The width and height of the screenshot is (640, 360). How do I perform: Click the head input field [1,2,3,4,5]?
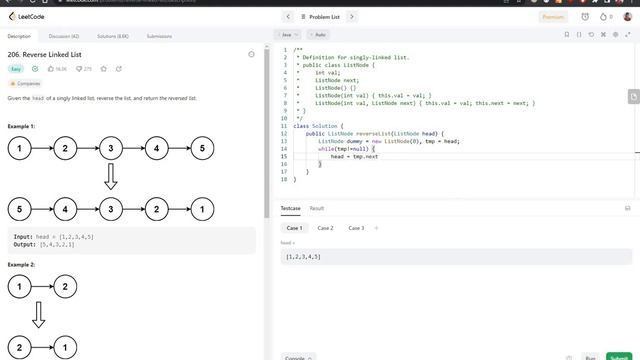456,257
